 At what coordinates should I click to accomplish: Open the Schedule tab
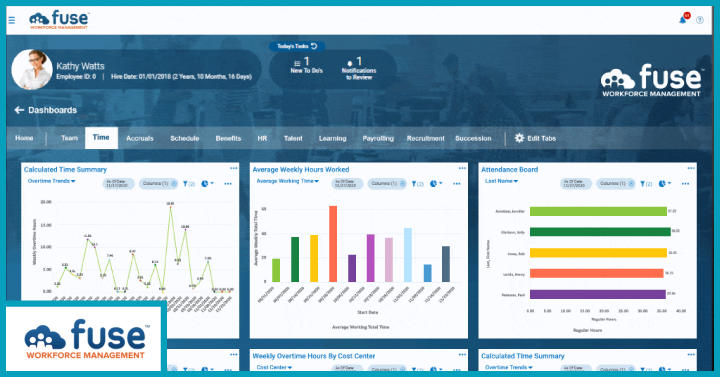click(185, 138)
